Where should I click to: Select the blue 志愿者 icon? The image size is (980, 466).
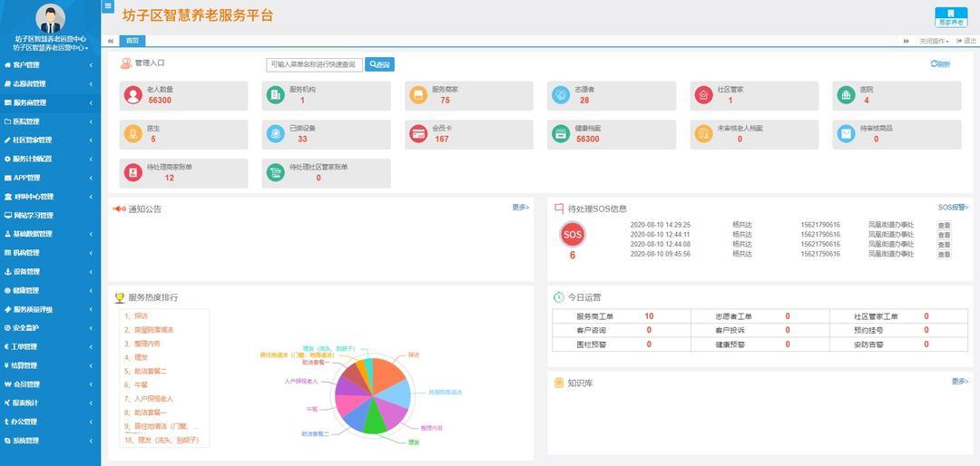tap(562, 95)
